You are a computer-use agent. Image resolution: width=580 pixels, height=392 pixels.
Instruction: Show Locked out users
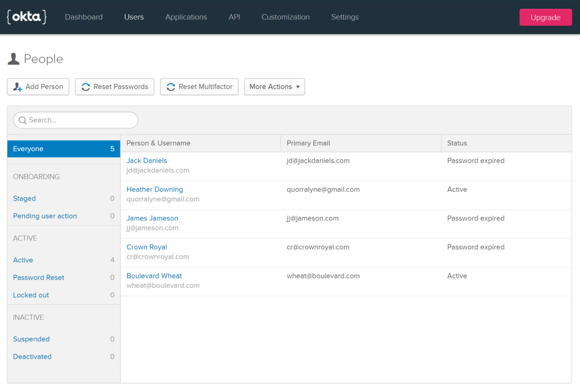click(x=31, y=295)
